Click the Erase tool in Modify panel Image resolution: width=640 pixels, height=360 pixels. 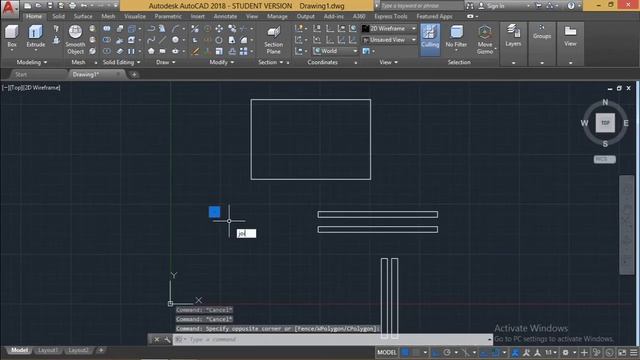pos(196,51)
